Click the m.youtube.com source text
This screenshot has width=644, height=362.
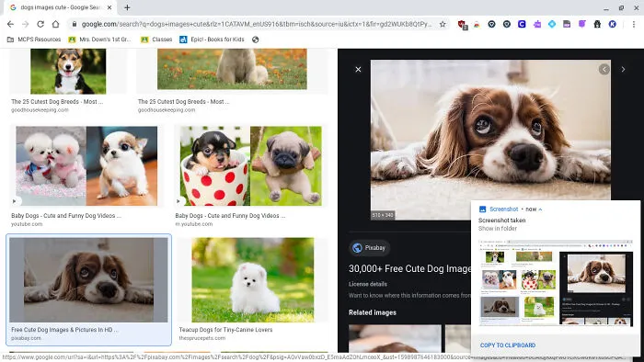pyautogui.click(x=194, y=224)
